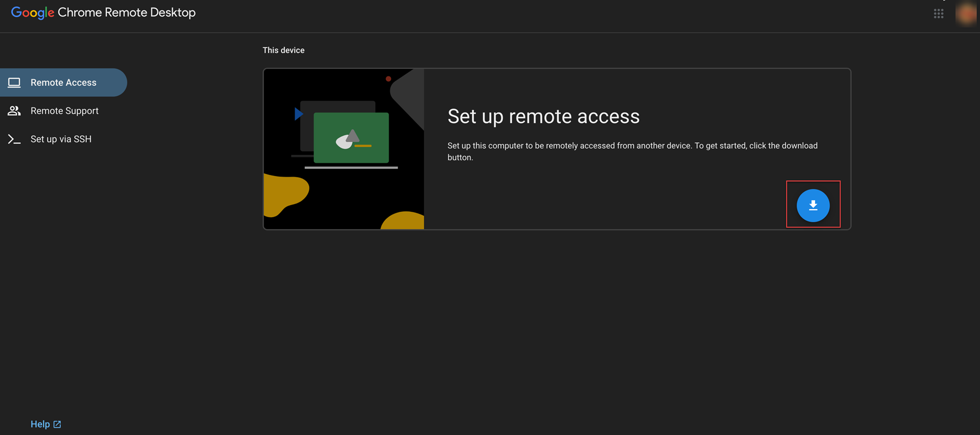Click the Set up remote access heading
980x435 pixels.
543,116
